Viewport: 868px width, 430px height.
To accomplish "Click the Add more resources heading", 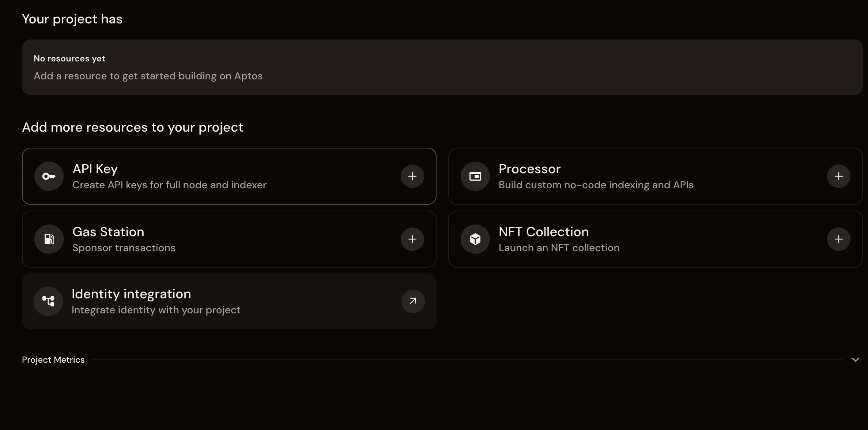I will click(132, 127).
